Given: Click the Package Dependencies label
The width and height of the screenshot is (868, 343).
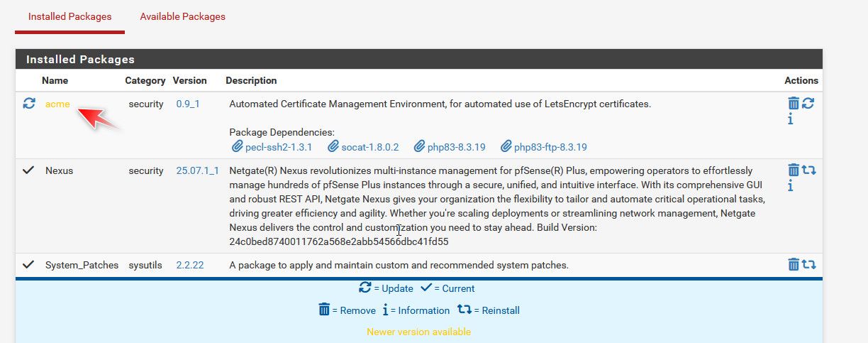Looking at the screenshot, I should pyautogui.click(x=282, y=132).
